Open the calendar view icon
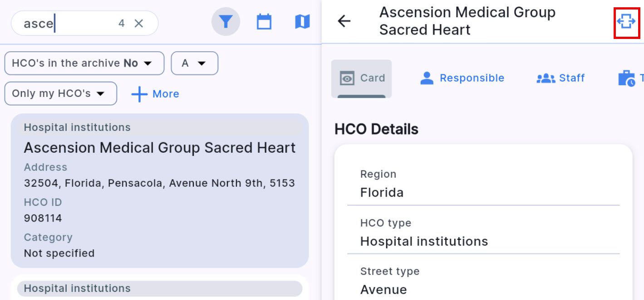This screenshot has width=644, height=300. click(264, 22)
